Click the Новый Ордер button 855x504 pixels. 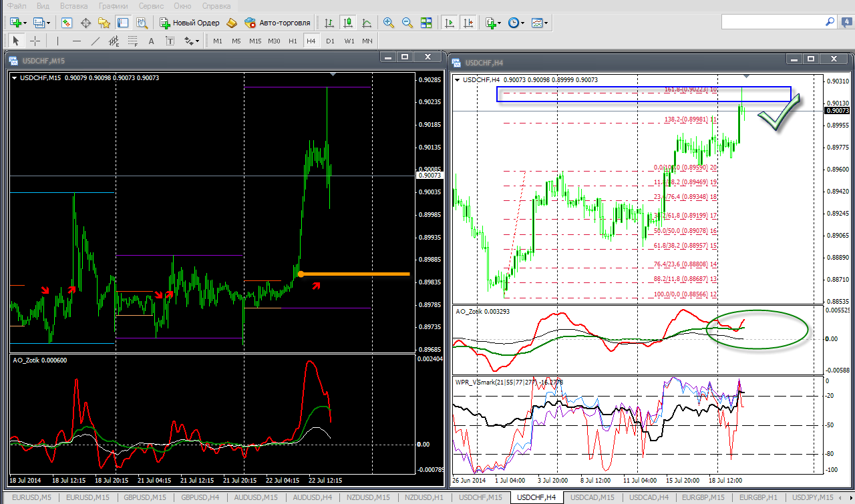[189, 23]
